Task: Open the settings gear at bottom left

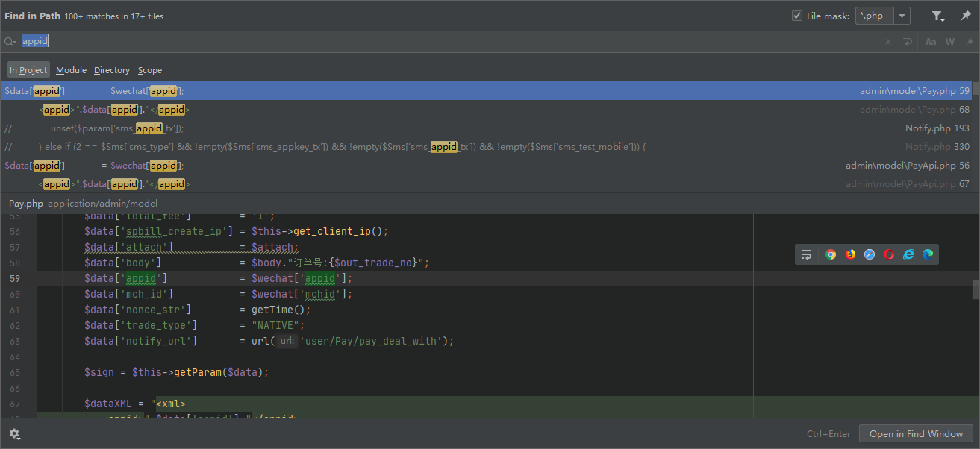Action: click(14, 434)
